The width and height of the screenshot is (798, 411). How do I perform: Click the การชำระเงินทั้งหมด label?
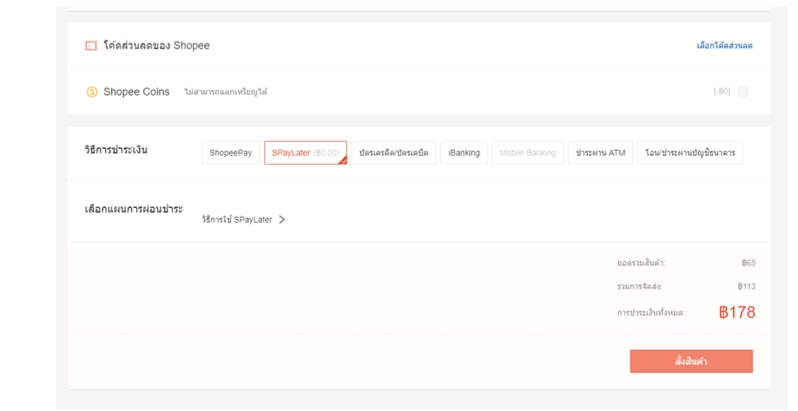tap(651, 313)
